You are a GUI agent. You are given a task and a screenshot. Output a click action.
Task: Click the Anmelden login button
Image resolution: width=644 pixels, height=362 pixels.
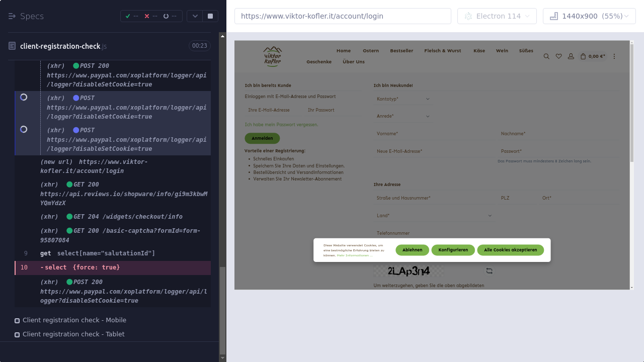click(x=262, y=138)
